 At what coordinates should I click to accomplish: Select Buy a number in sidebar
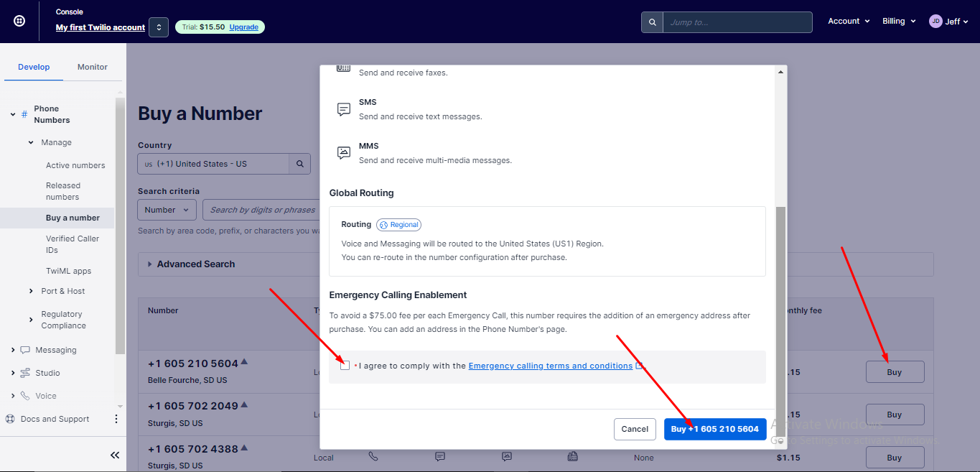click(x=73, y=218)
